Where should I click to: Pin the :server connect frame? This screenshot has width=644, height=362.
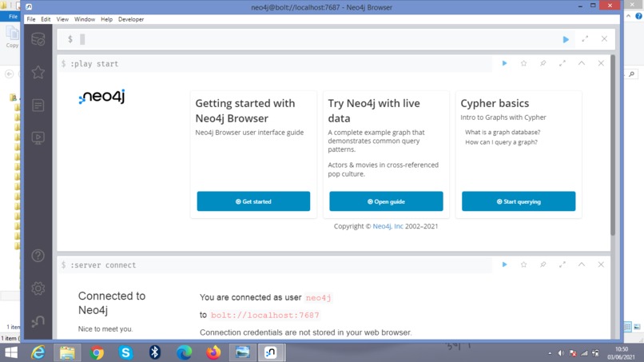click(x=543, y=265)
